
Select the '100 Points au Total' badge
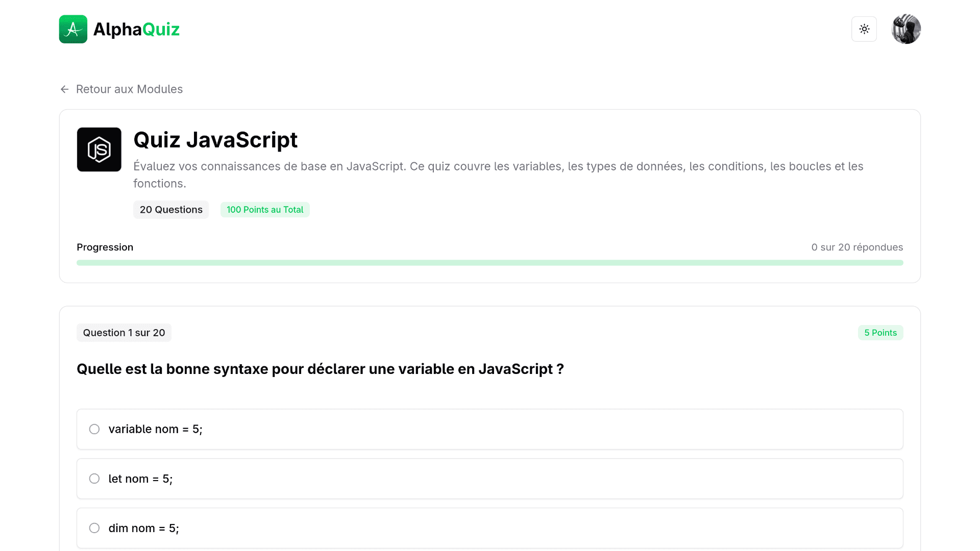click(265, 210)
